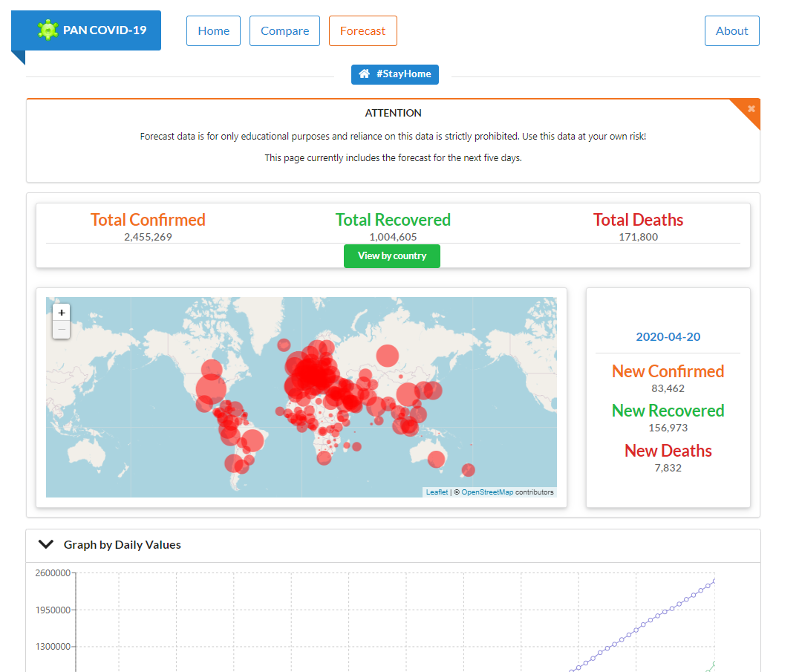This screenshot has width=802, height=672.
Task: Click new deaths value 7,832
Action: pos(668,468)
